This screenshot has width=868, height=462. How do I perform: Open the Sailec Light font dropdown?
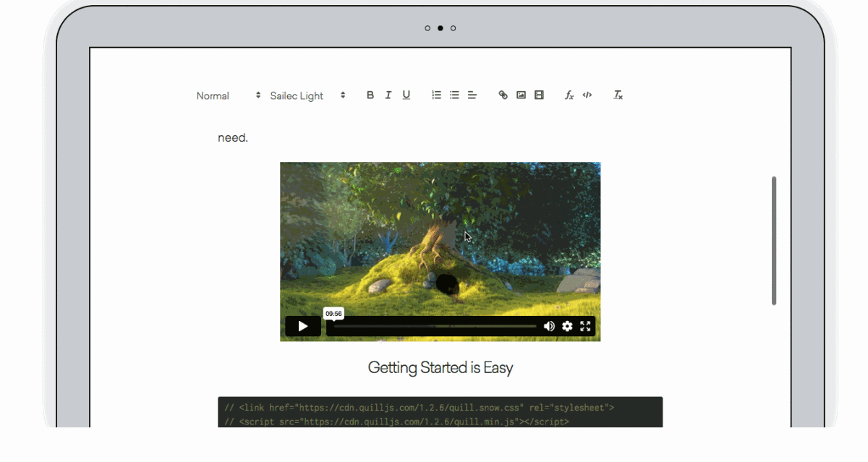[307, 95]
